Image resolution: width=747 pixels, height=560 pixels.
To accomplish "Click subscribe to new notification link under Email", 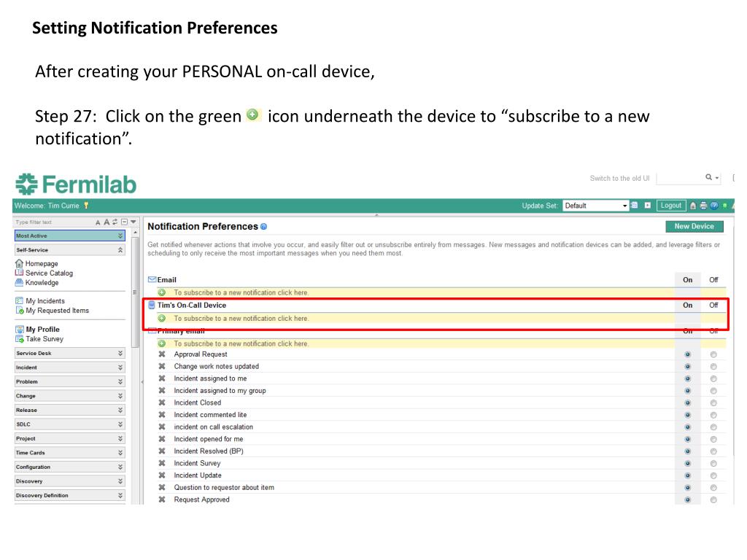I will [x=241, y=292].
